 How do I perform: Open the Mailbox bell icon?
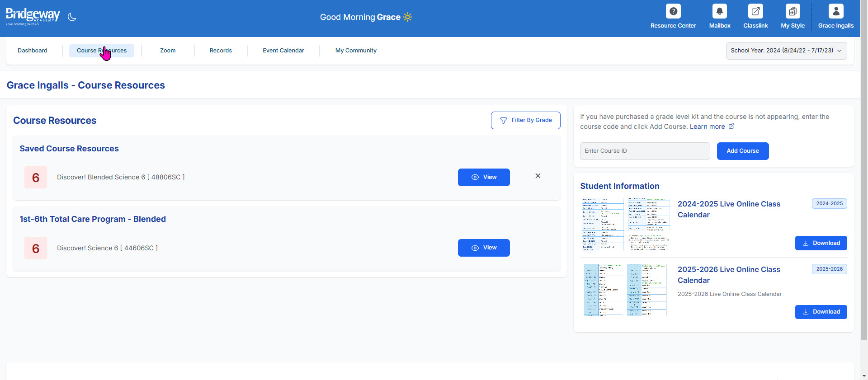[x=719, y=11]
